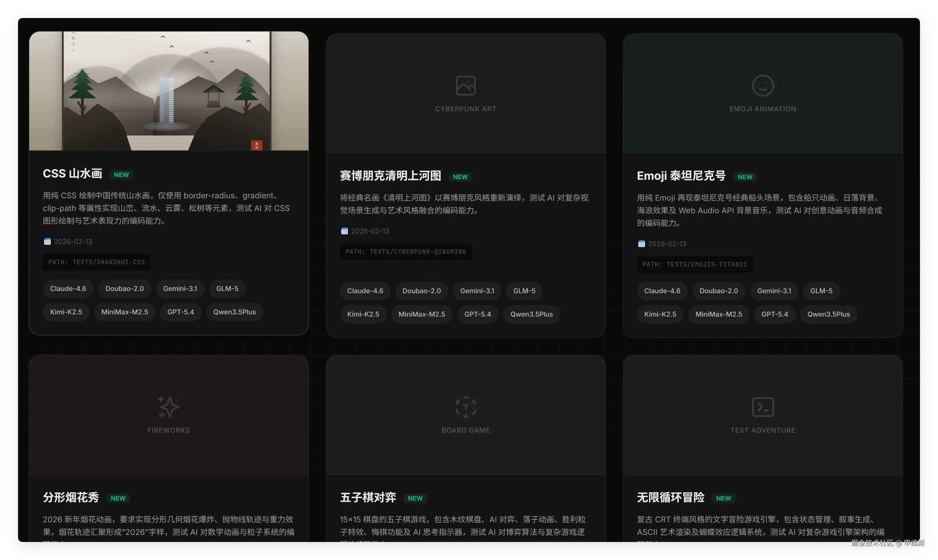Open the CSS 山水画 landscape thumbnail
938x560 pixels.
[168, 91]
